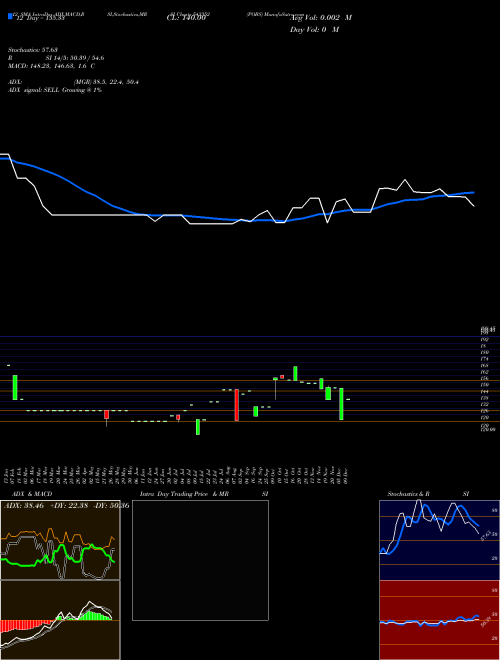Screen dimensions: 500x660
Task: Open the red RSI chart panel
Action: 439,620
